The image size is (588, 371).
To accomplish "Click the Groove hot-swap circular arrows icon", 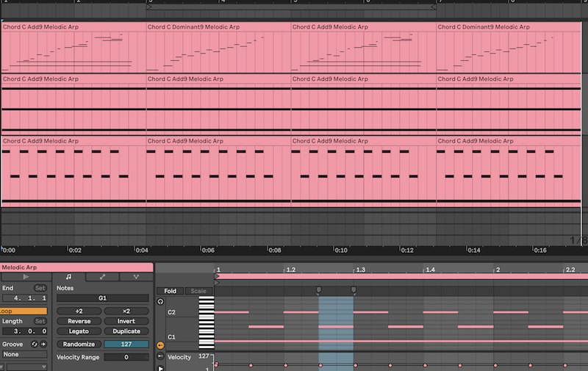I will [x=34, y=344].
